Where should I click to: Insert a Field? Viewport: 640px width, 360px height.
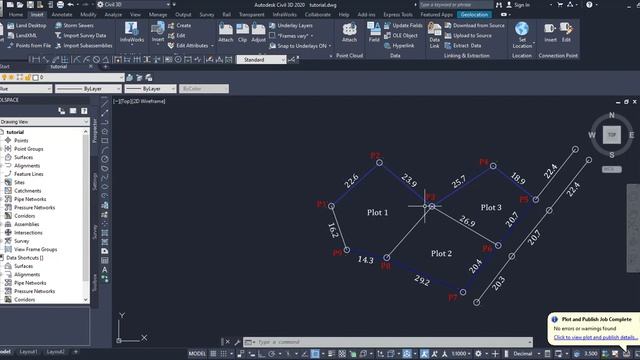point(374,32)
